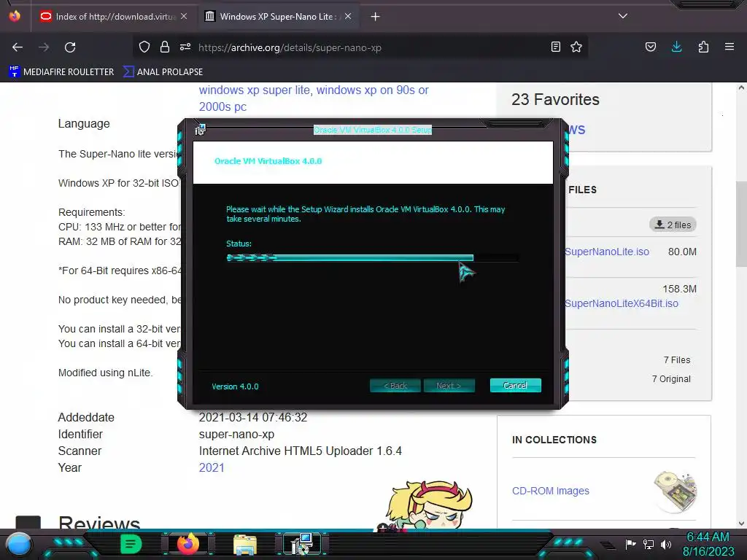Download SuperNanoLiteX64Bit.iso file
The image size is (747, 560).
[x=622, y=303]
